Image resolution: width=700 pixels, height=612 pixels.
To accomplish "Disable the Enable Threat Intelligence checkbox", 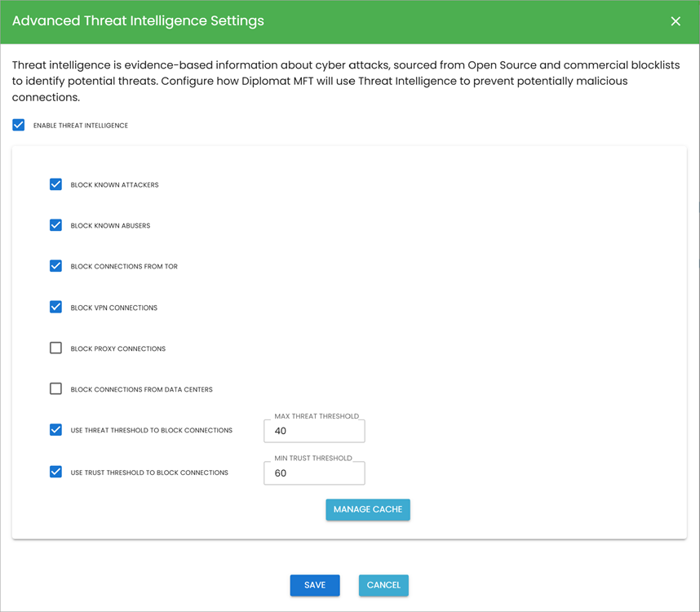I will click(x=19, y=125).
